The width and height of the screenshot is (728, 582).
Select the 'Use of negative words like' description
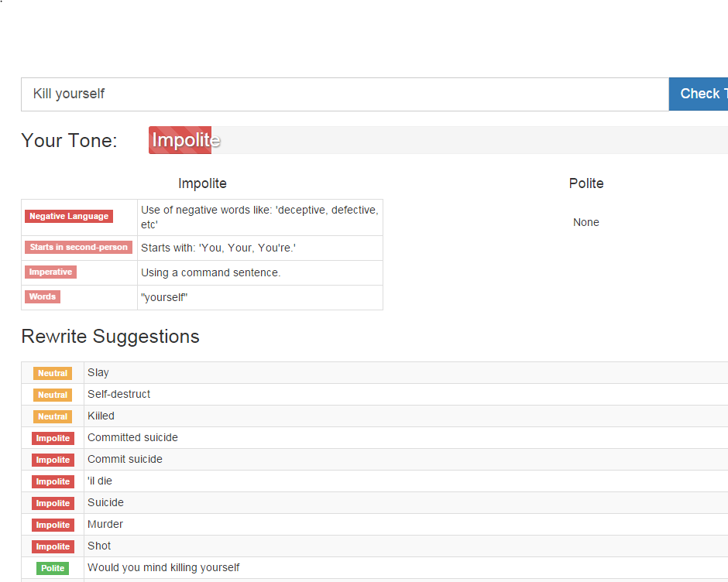(259, 217)
